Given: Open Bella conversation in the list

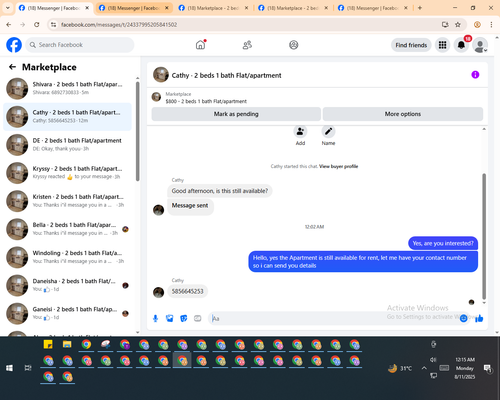Looking at the screenshot, I should point(67,229).
